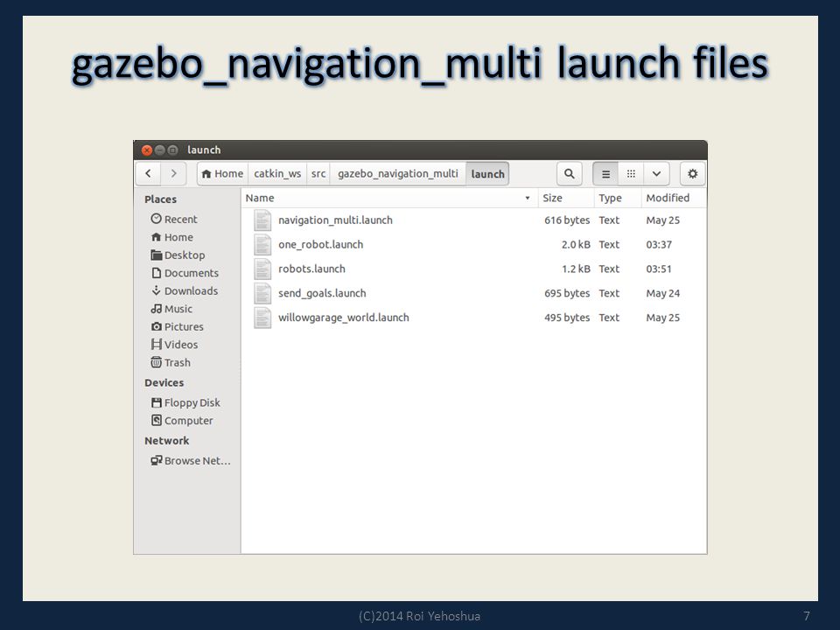Open Videos in the sidebar
Viewport: 840px width, 630px height.
tap(174, 345)
